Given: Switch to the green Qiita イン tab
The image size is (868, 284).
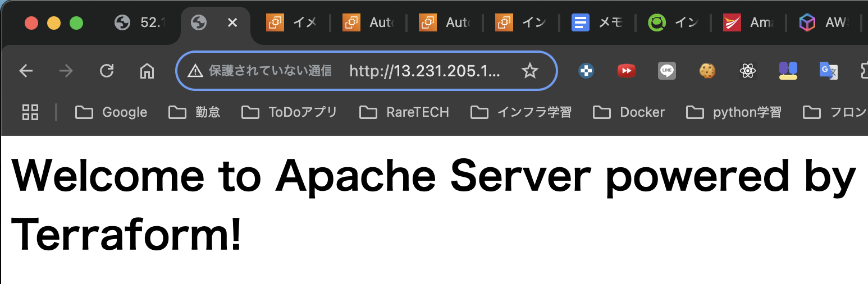Looking at the screenshot, I should (x=673, y=22).
